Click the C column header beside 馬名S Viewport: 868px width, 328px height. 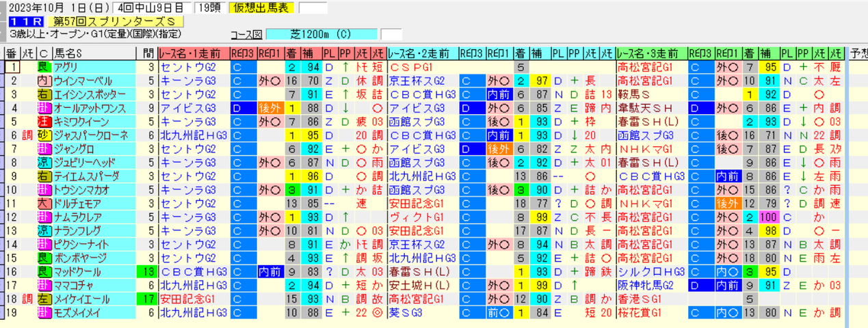click(x=44, y=53)
